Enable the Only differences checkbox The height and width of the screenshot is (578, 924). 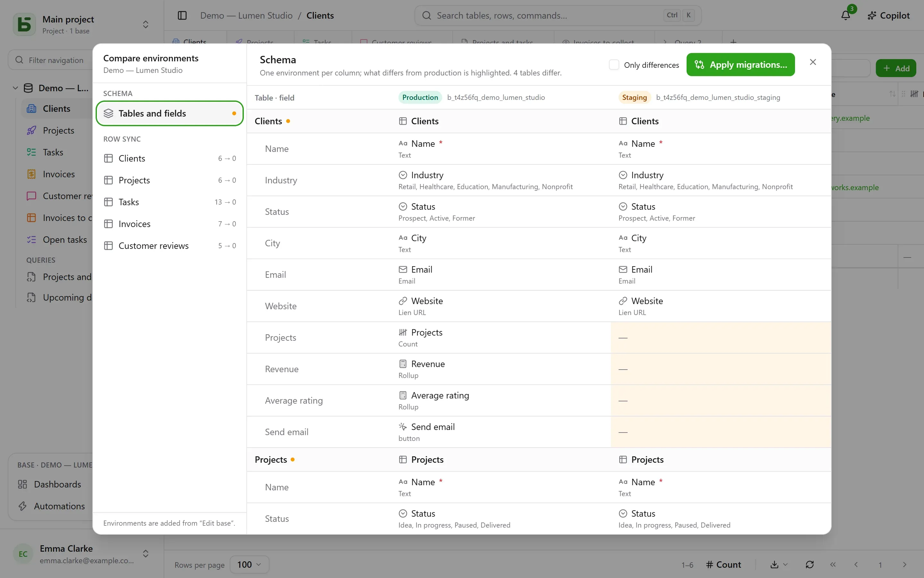pyautogui.click(x=614, y=65)
